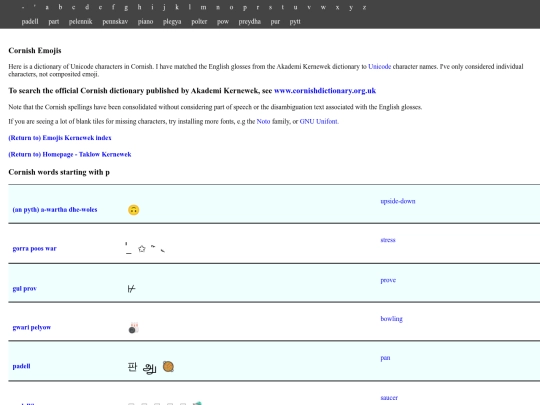Click the 'prove' gloss link

click(x=388, y=280)
